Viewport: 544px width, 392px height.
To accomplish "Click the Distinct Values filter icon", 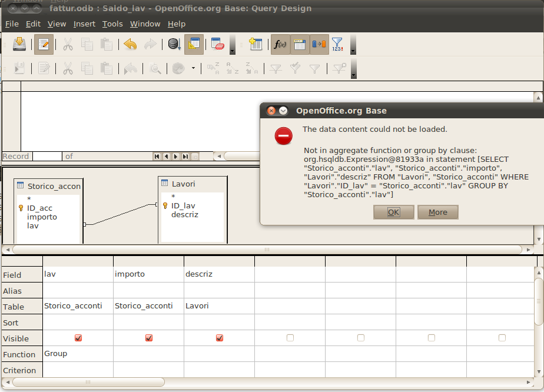I will coord(337,44).
